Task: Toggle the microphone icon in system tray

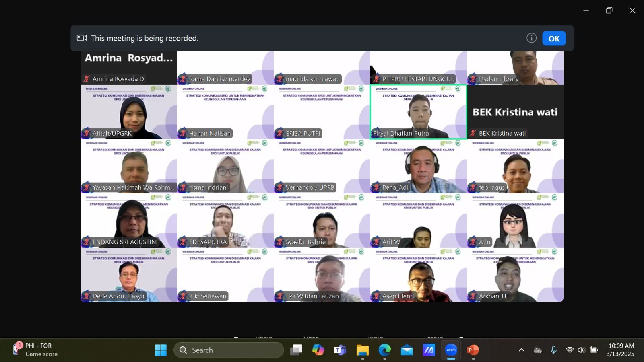Action: 554,350
